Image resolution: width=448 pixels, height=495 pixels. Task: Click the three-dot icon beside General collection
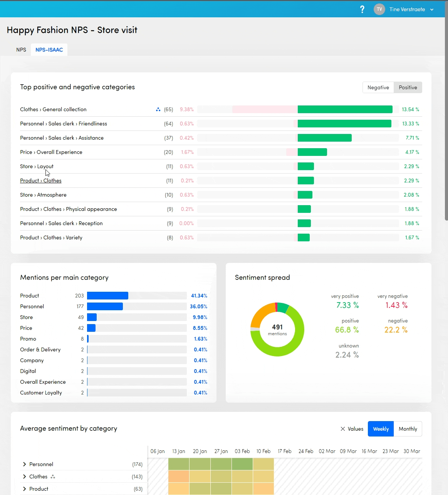158,110
